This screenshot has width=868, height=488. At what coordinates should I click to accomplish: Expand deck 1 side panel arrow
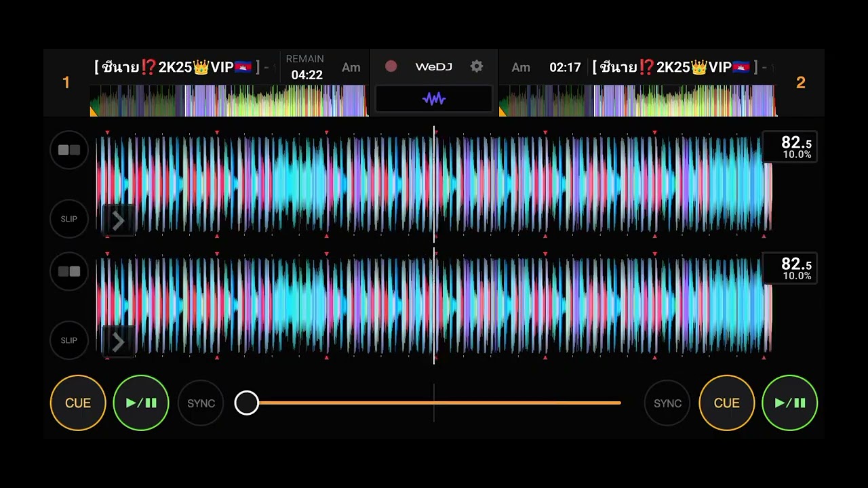tap(118, 221)
